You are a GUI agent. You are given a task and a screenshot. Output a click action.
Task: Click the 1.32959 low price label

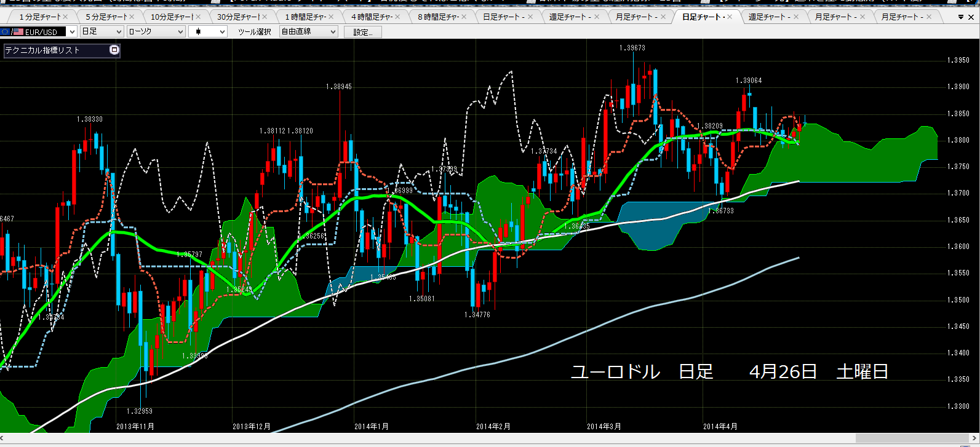[x=140, y=411]
